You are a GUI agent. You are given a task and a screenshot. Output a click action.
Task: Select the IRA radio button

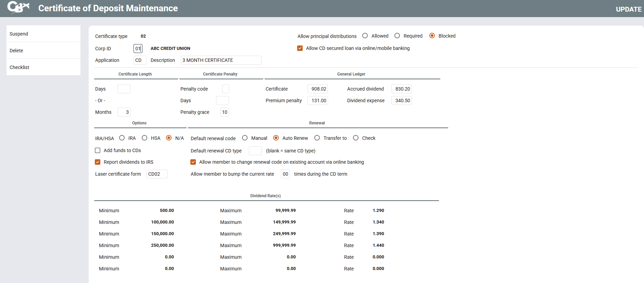pos(122,138)
